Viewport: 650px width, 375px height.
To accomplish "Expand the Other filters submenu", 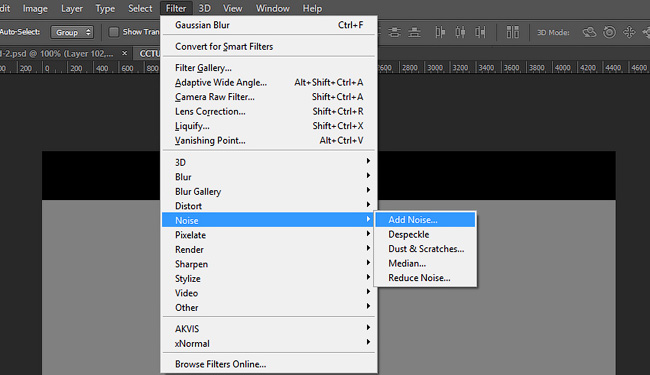I will pos(269,307).
